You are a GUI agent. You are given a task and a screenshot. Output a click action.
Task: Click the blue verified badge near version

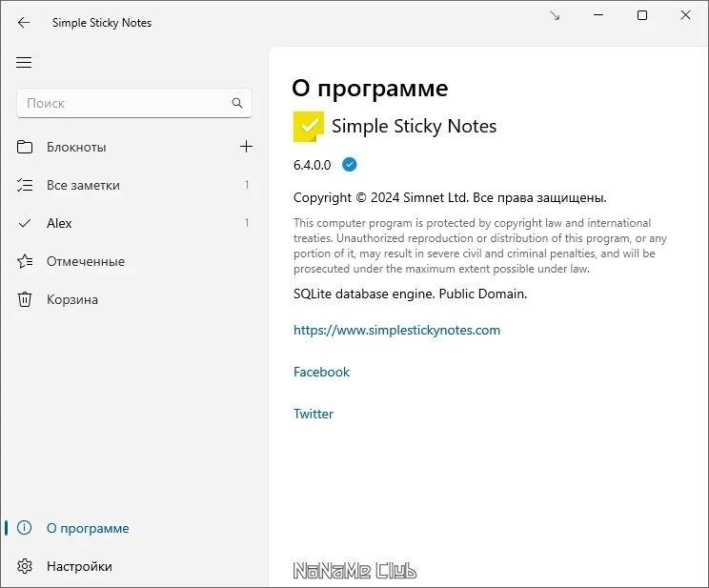point(349,165)
